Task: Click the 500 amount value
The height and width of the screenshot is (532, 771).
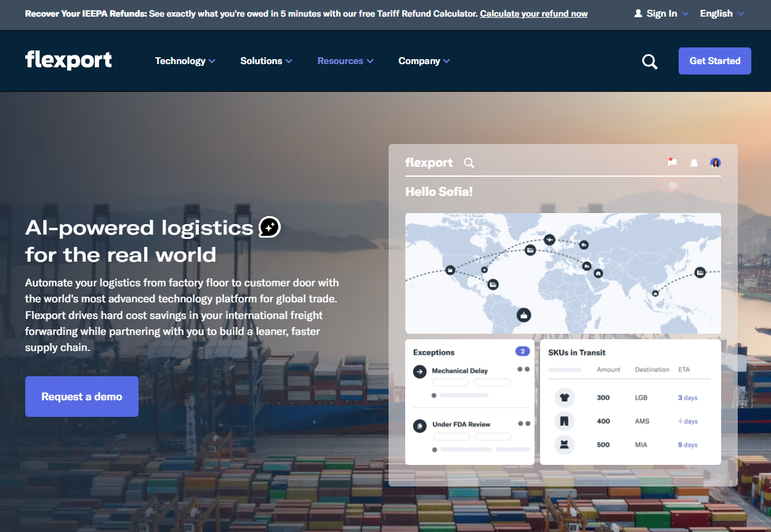Action: pyautogui.click(x=603, y=445)
